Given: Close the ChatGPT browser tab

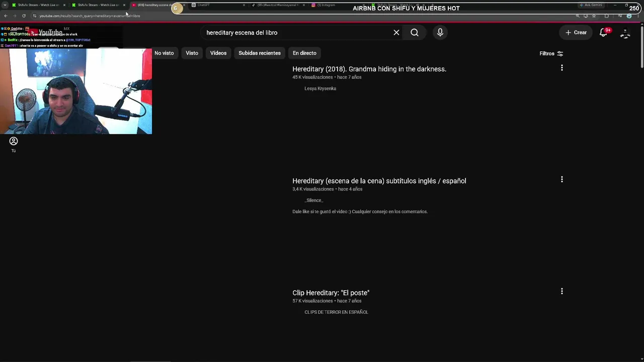Looking at the screenshot, I should [x=244, y=5].
